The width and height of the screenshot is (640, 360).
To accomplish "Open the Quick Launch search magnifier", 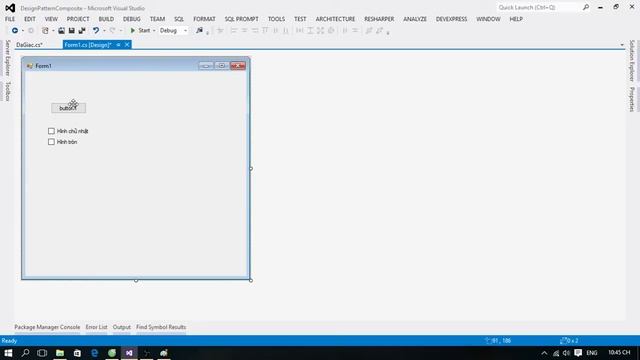I will (586, 7).
